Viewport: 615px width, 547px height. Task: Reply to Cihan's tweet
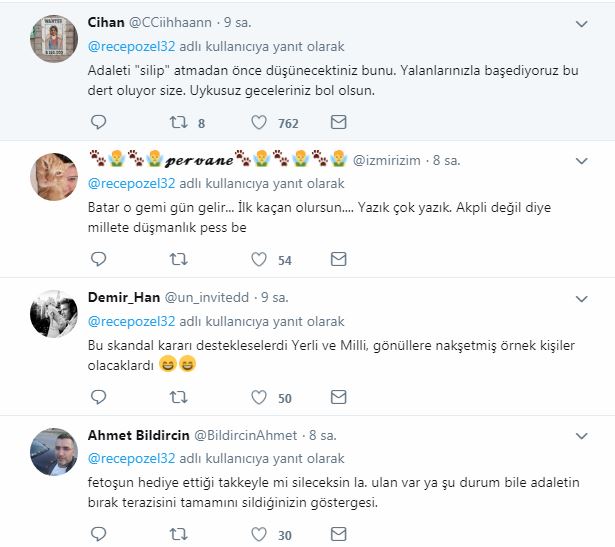[x=98, y=123]
